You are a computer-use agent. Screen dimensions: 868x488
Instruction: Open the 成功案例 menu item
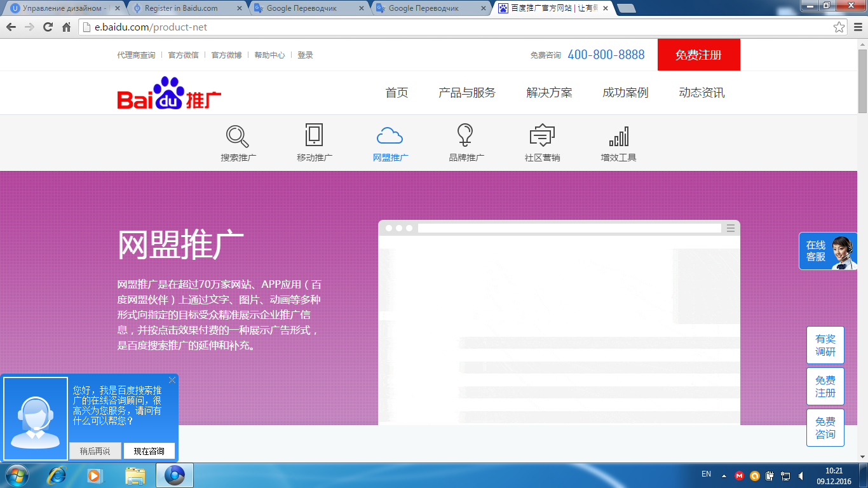pos(625,93)
